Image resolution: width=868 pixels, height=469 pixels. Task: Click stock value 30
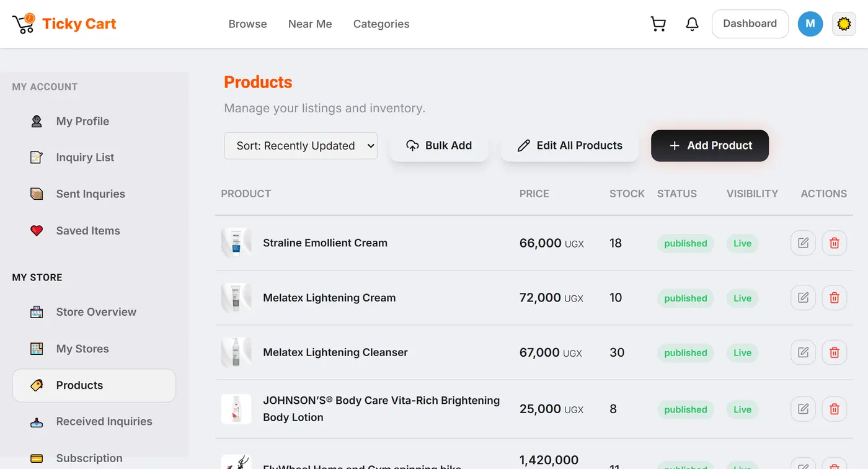[617, 352]
